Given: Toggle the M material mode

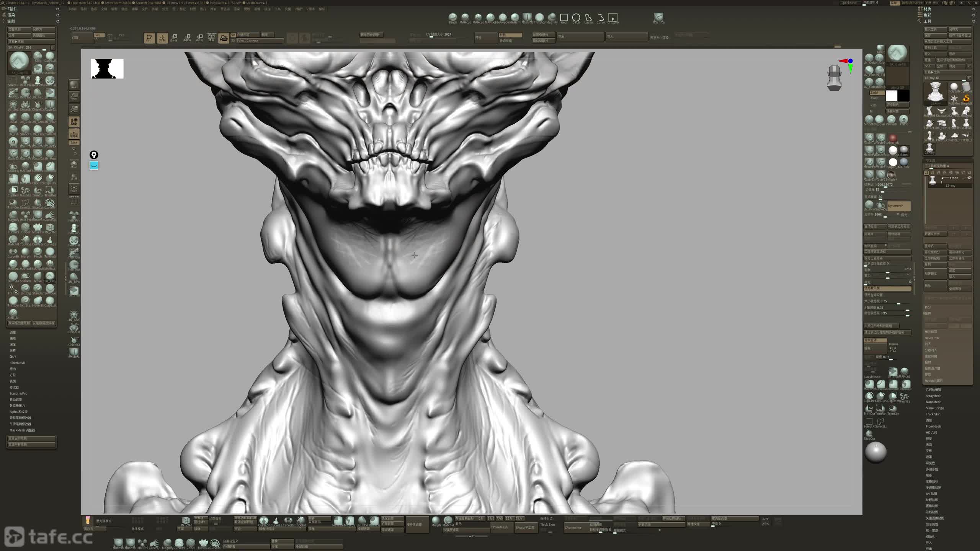Looking at the screenshot, I should (x=872, y=111).
